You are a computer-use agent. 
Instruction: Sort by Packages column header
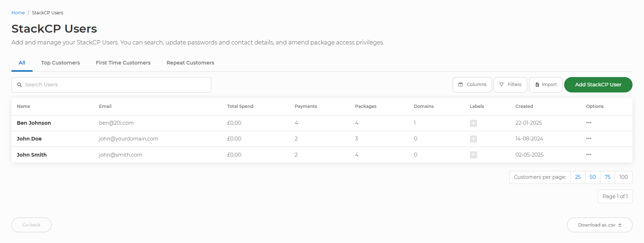(366, 106)
